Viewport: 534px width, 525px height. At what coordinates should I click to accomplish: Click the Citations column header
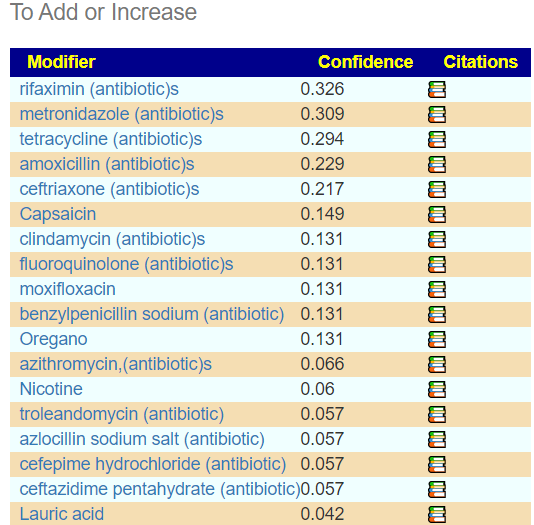[481, 62]
